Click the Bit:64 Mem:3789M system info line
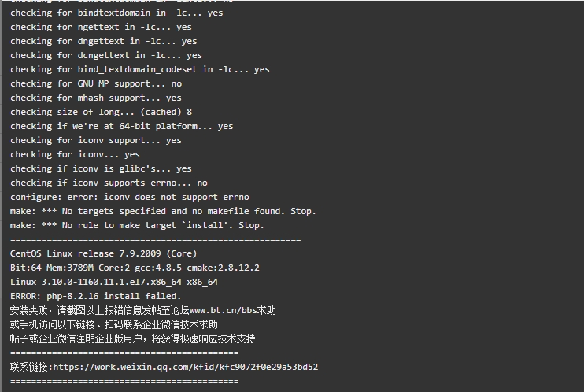The image size is (584, 392). pos(135,268)
